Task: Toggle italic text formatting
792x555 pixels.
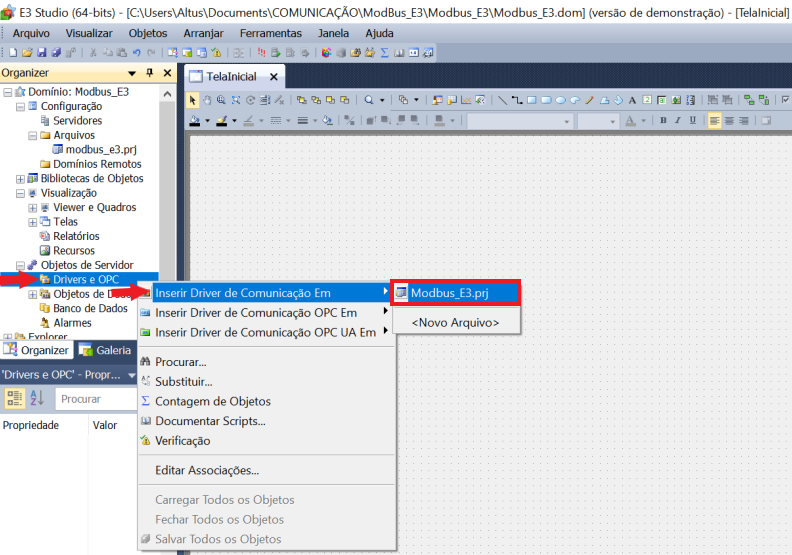Action: [x=678, y=121]
